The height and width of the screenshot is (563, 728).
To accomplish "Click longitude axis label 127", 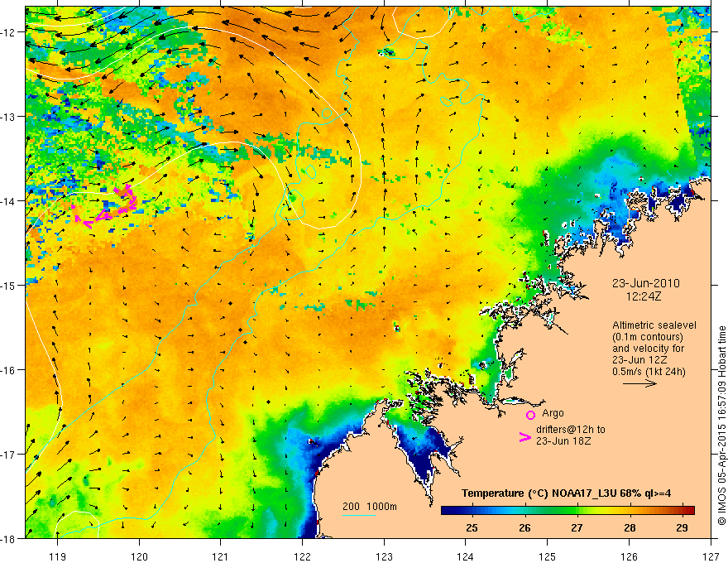I will (x=711, y=556).
